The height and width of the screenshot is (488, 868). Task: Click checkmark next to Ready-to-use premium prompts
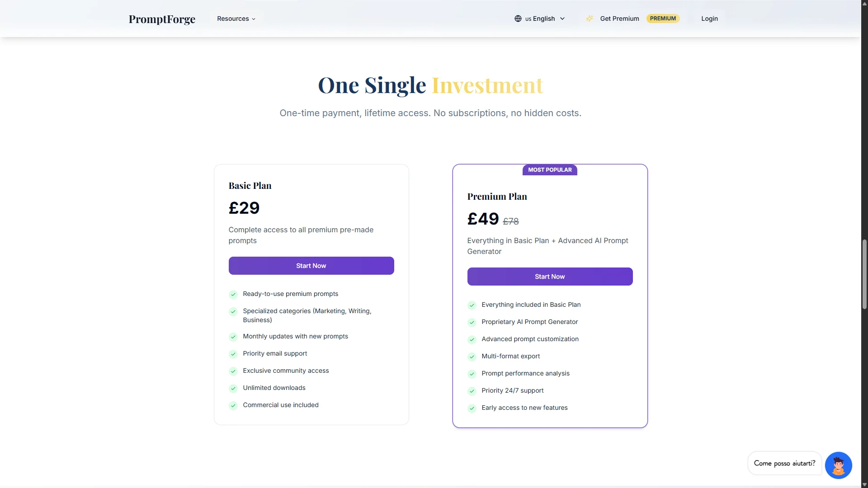pos(233,294)
